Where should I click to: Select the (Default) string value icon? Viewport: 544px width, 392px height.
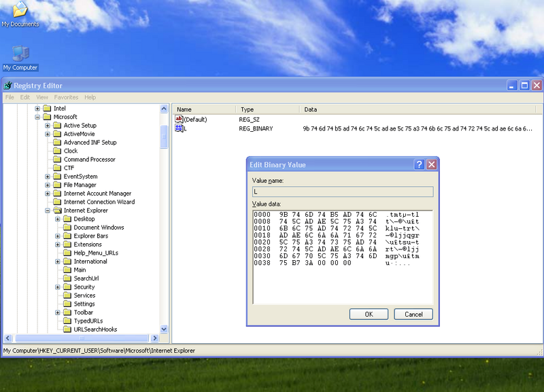(x=179, y=119)
